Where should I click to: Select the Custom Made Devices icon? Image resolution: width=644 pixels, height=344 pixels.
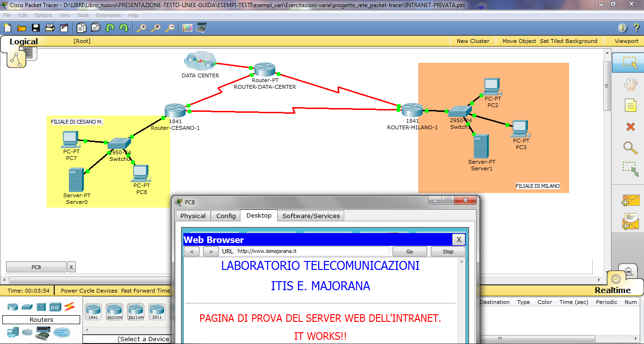click(43, 333)
